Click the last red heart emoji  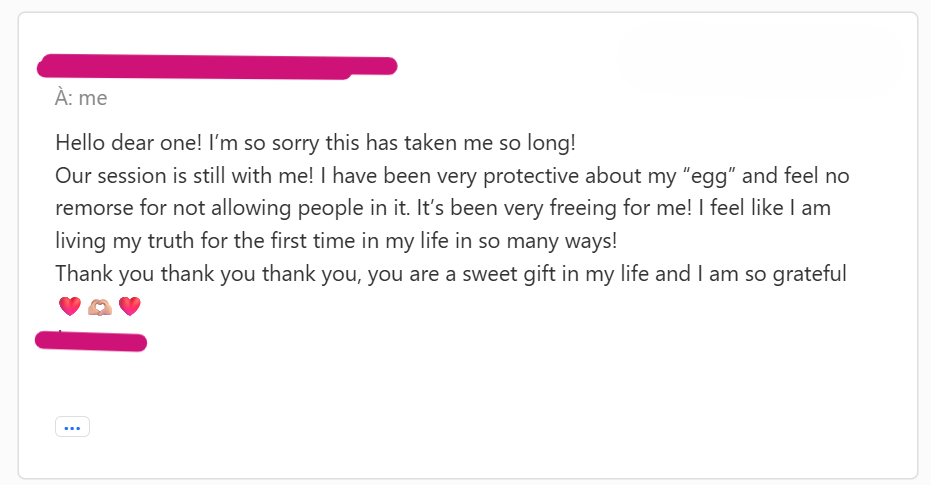click(130, 306)
